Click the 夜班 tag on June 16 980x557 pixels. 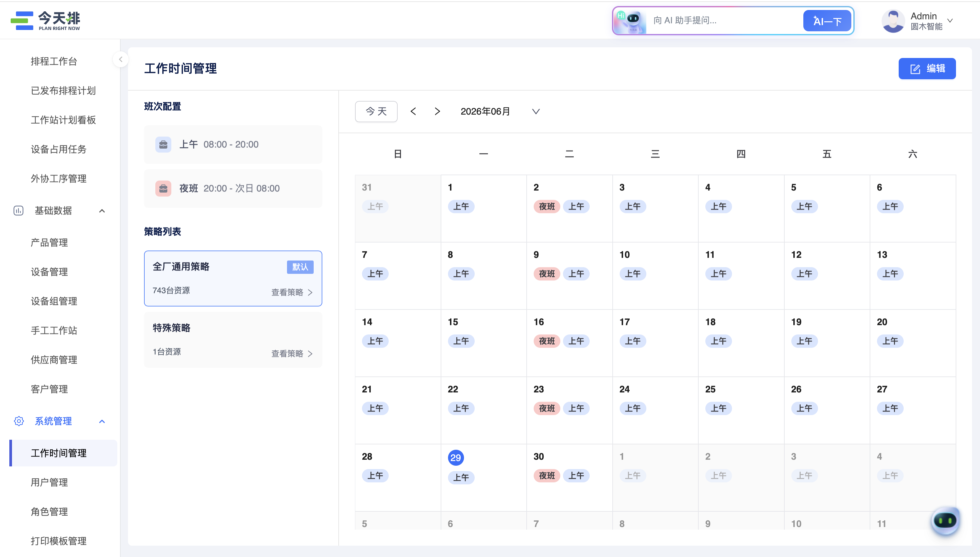tap(547, 341)
